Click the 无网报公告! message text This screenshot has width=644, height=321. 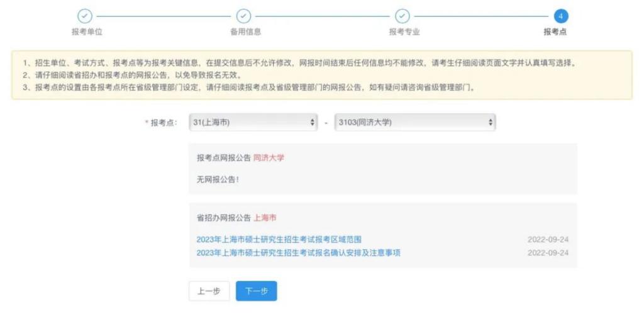pos(218,179)
